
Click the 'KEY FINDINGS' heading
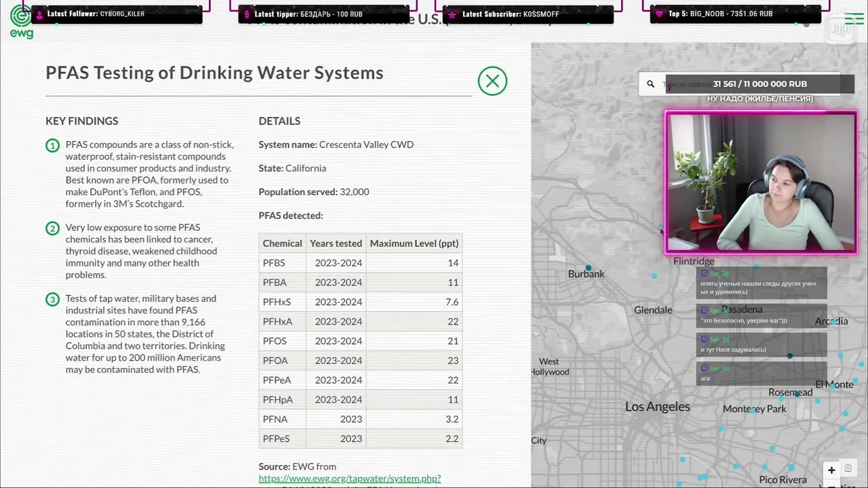click(82, 121)
